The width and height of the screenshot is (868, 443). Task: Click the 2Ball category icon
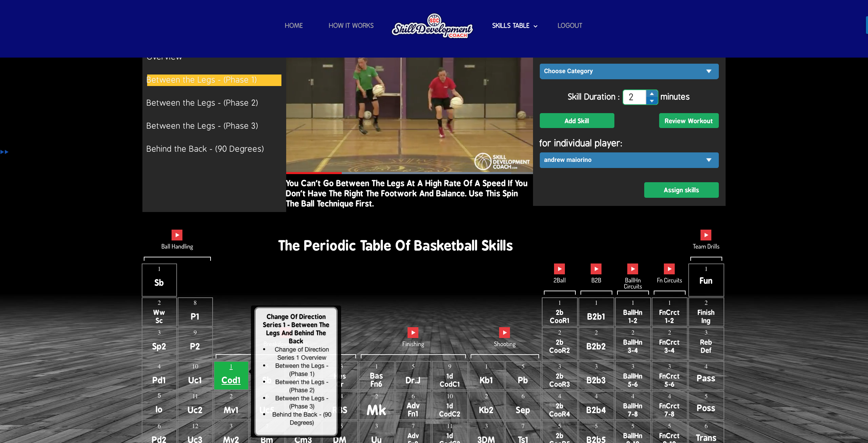pos(559,268)
